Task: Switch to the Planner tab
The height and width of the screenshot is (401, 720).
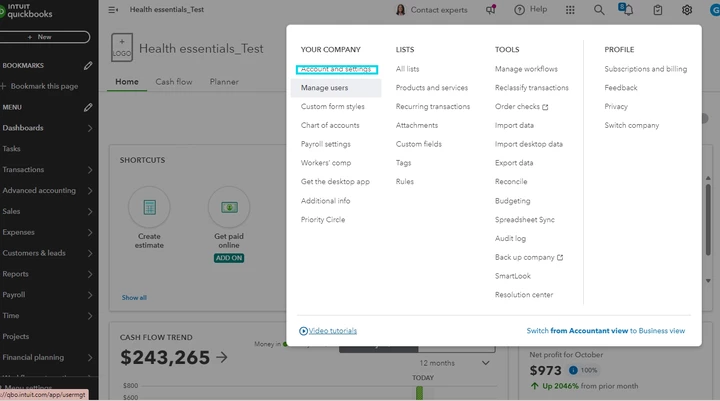Action: pos(224,82)
